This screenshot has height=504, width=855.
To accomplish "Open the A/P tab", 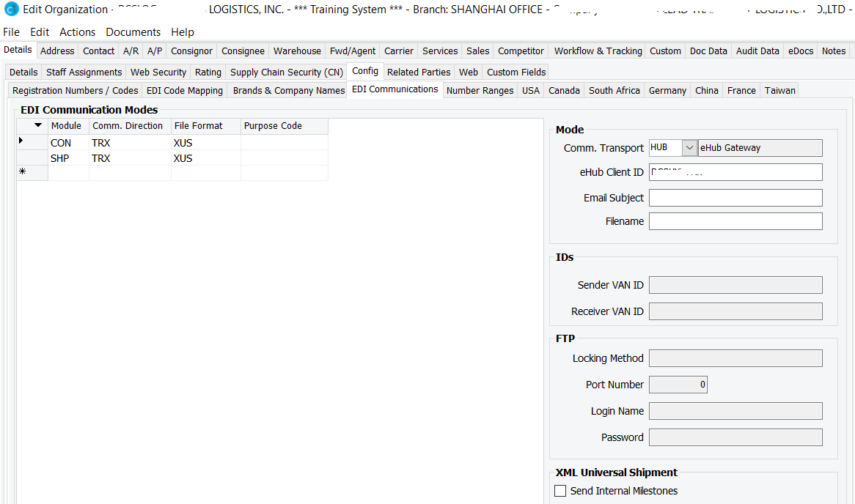I will tap(155, 51).
